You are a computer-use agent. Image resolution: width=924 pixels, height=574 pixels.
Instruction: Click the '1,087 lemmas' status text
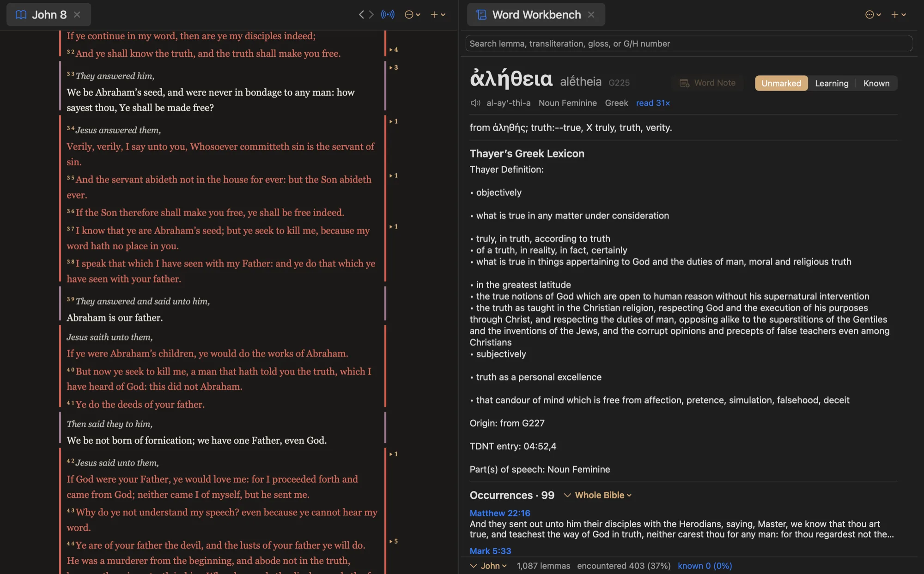543,566
